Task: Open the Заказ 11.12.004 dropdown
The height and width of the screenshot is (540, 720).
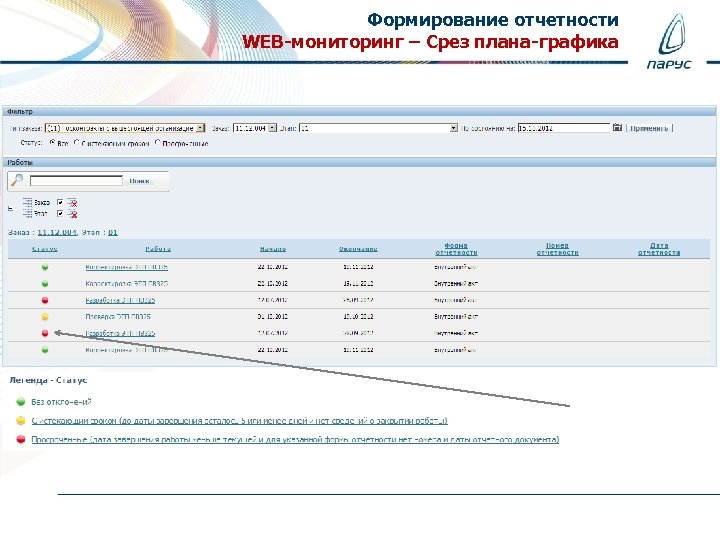Action: 255,128
